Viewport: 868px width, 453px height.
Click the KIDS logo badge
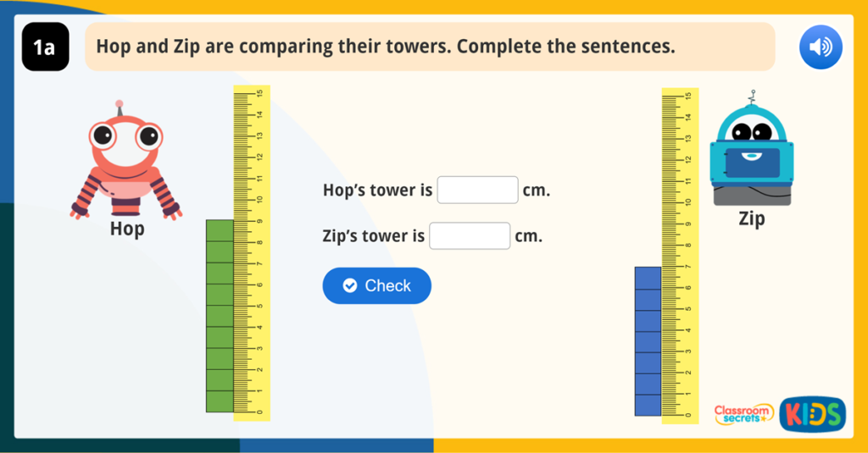point(812,413)
